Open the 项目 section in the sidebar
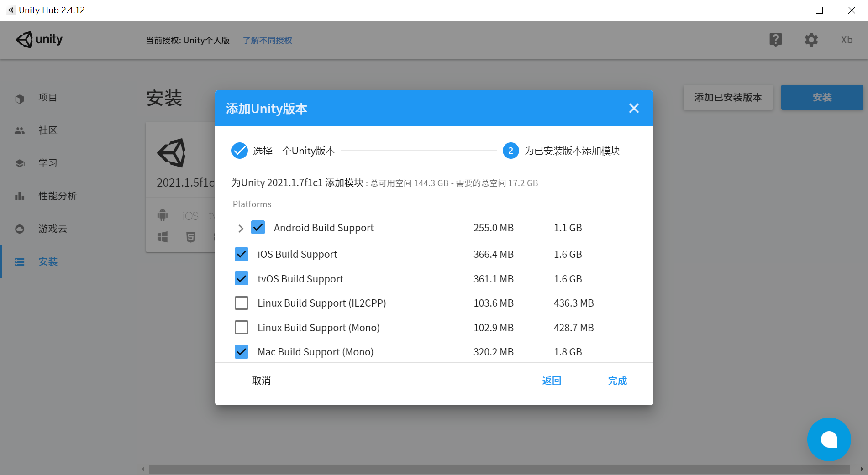Image resolution: width=868 pixels, height=475 pixels. tap(47, 97)
